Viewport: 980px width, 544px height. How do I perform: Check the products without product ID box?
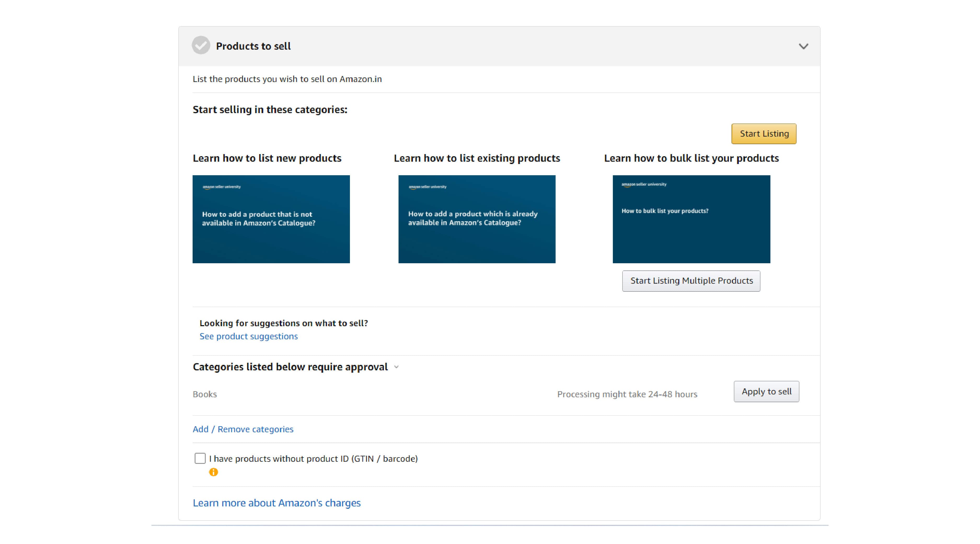click(x=200, y=458)
